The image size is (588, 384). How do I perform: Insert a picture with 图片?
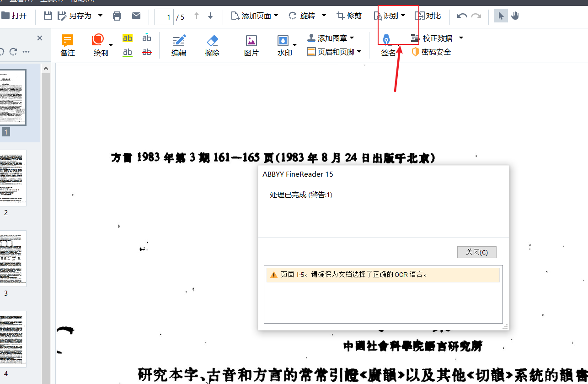coord(251,45)
